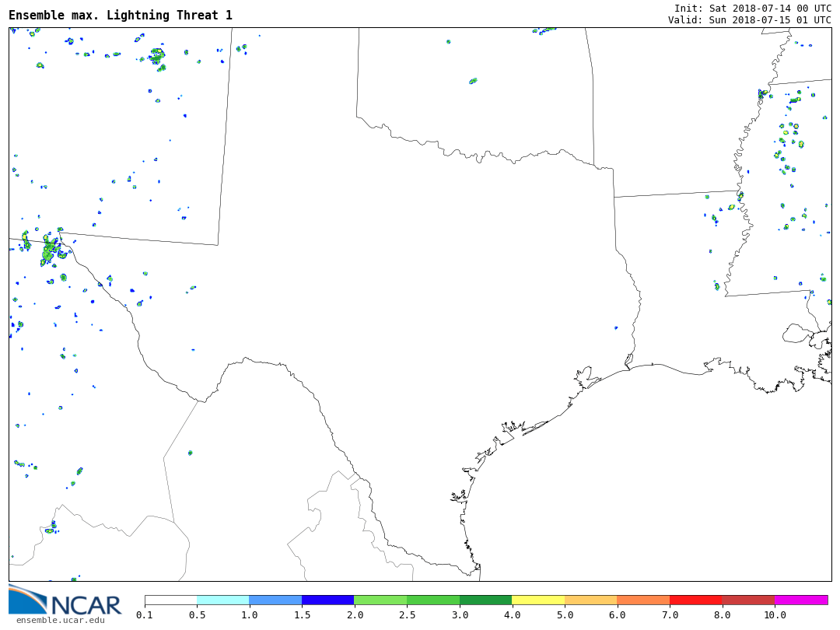840x630 pixels.
Task: Click the '0.1' colorbar tick label
Action: pos(145,615)
